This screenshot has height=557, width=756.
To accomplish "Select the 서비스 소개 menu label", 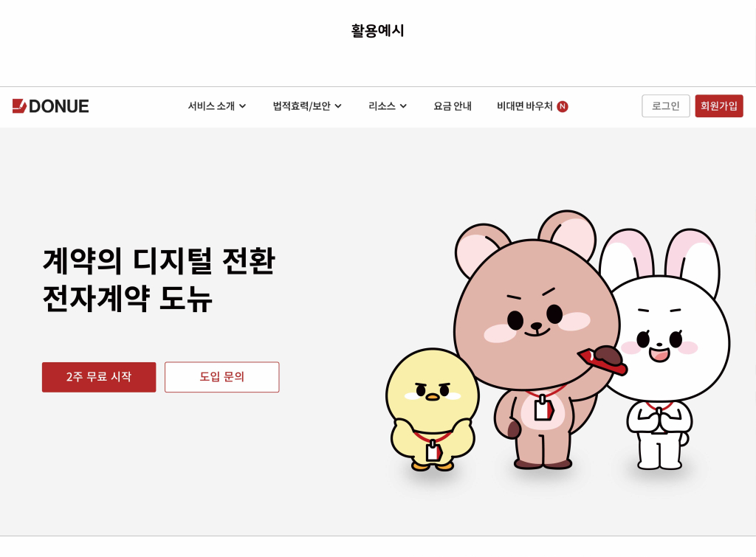I will (211, 106).
